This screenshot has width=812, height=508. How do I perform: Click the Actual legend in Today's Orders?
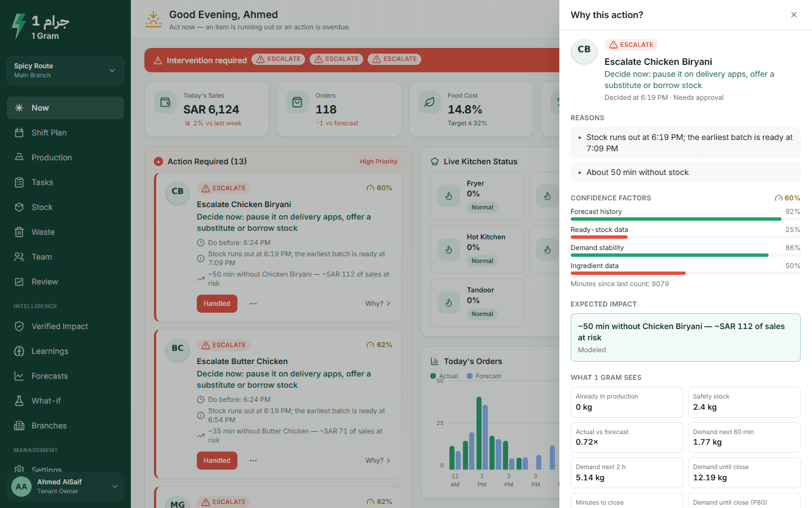(x=444, y=376)
